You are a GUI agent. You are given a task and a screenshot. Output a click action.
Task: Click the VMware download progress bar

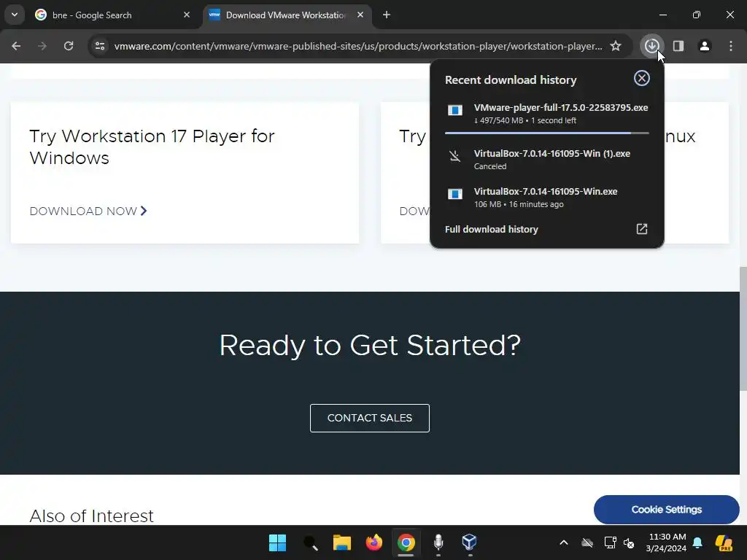(x=547, y=133)
